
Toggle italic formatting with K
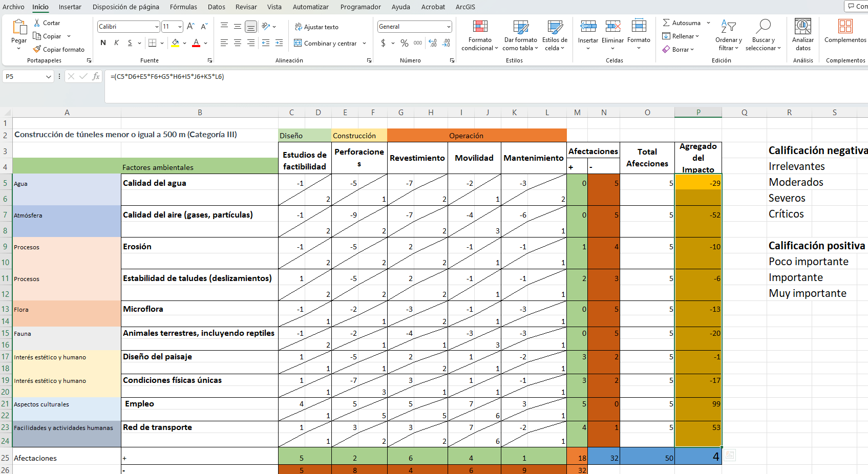click(117, 43)
